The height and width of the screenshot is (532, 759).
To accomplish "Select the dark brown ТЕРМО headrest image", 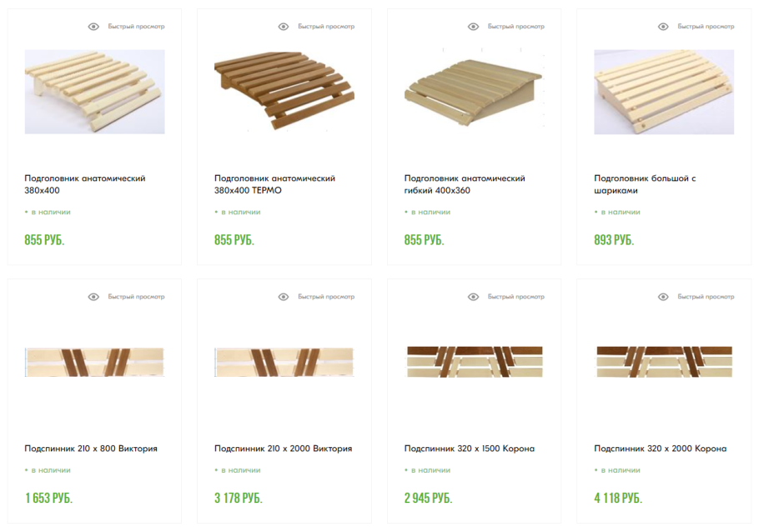I will (284, 91).
